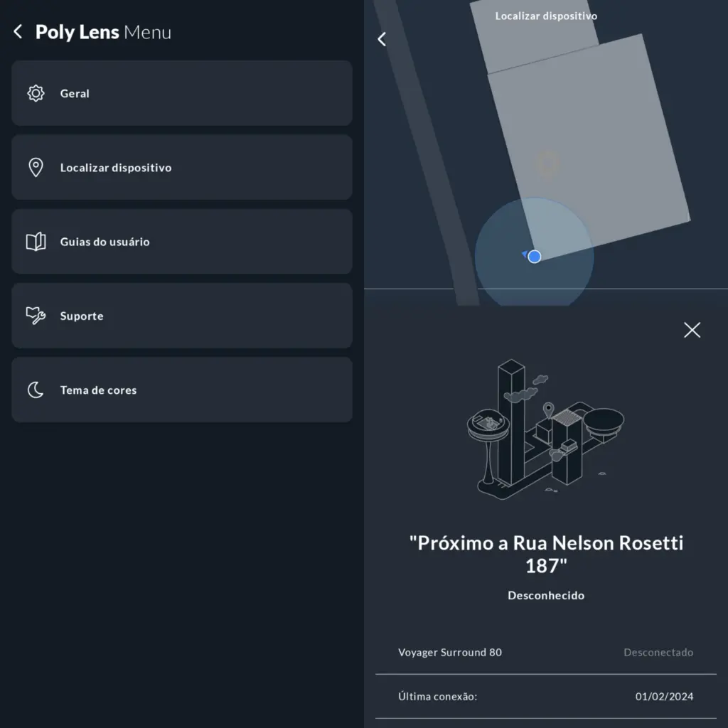Click the gear icon next to Geral
Viewport: 728px width, 728px height.
[x=36, y=93]
